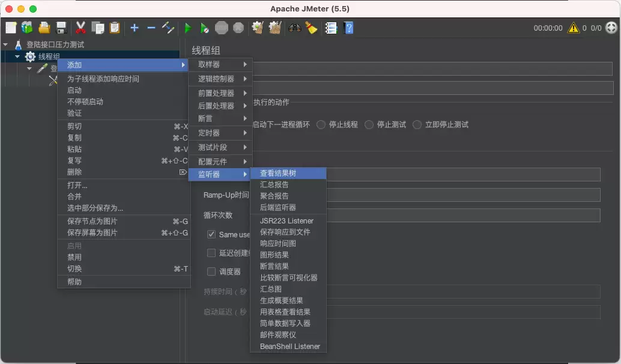
Task: Start the test with green play icon
Action: click(x=188, y=28)
